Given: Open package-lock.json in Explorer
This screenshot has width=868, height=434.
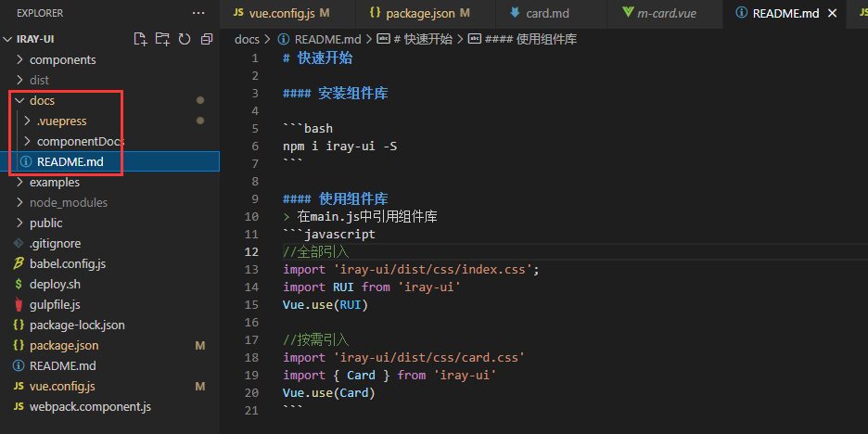Looking at the screenshot, I should [109, 325].
